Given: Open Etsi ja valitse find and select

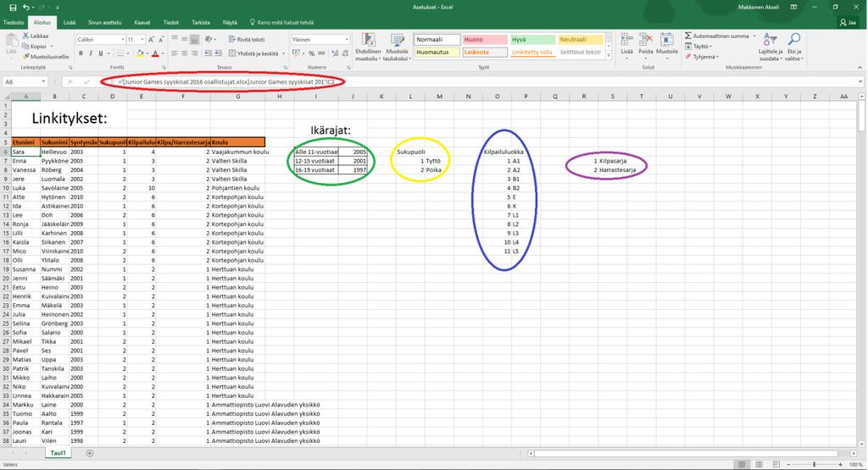Looking at the screenshot, I should (x=793, y=47).
